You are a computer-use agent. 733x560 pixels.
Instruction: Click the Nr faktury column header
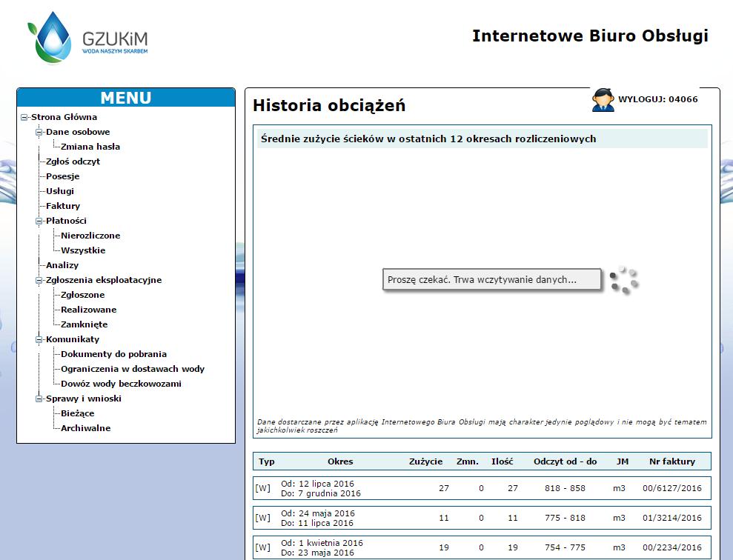click(x=672, y=461)
